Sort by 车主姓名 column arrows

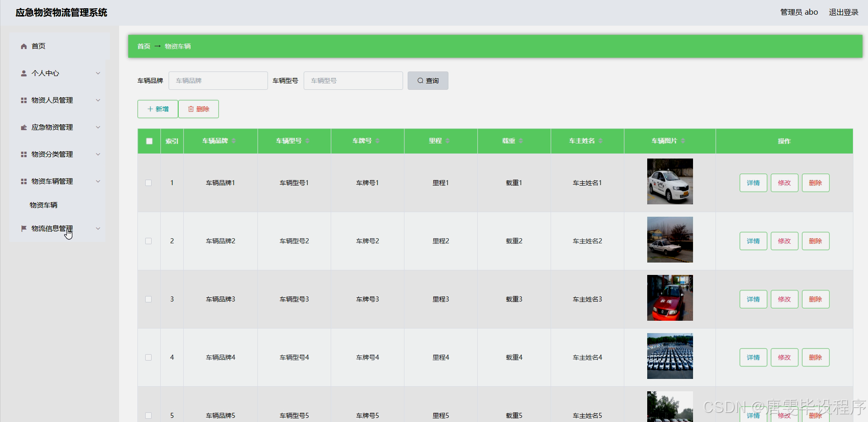tap(601, 141)
